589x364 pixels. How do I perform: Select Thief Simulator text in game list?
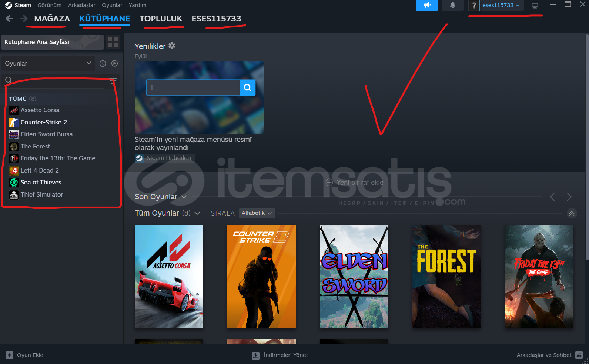(42, 194)
